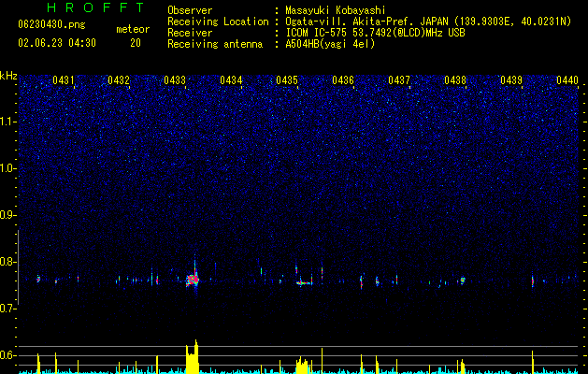The height and width of the screenshot is (374, 588).
Task: Click the 0.6 kHz axis label
Action: pyautogui.click(x=8, y=355)
